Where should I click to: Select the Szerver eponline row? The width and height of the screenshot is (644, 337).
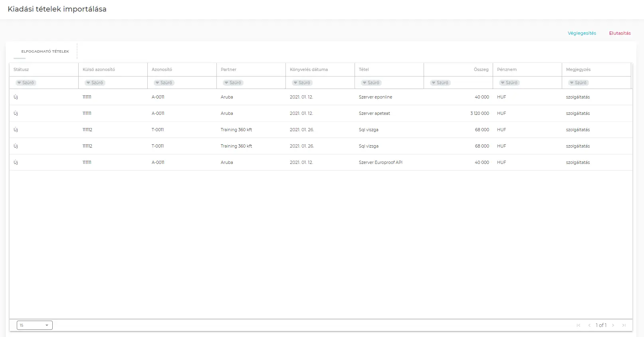pyautogui.click(x=375, y=97)
